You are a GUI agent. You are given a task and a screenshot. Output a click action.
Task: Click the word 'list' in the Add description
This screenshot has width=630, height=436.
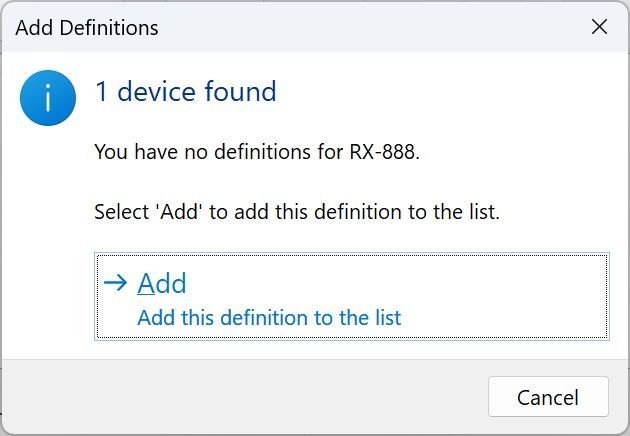tap(383, 318)
